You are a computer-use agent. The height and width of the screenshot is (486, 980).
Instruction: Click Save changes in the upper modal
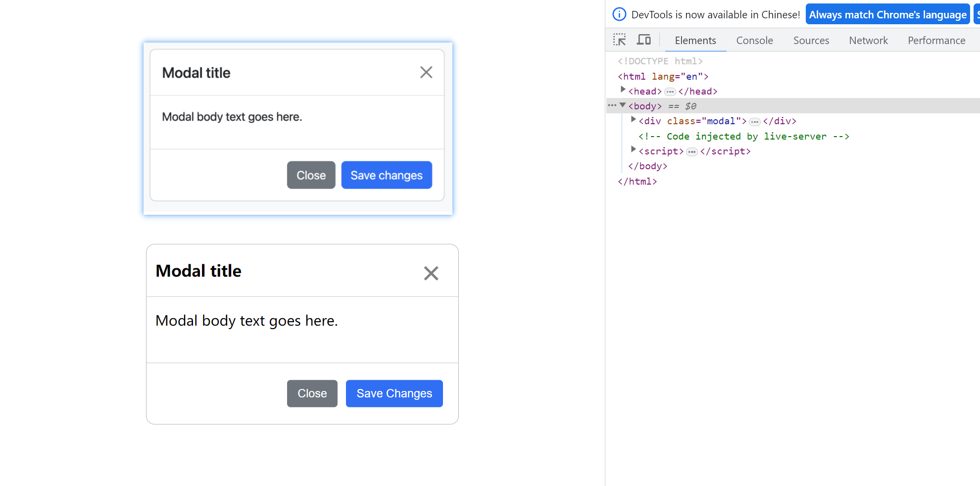387,175
